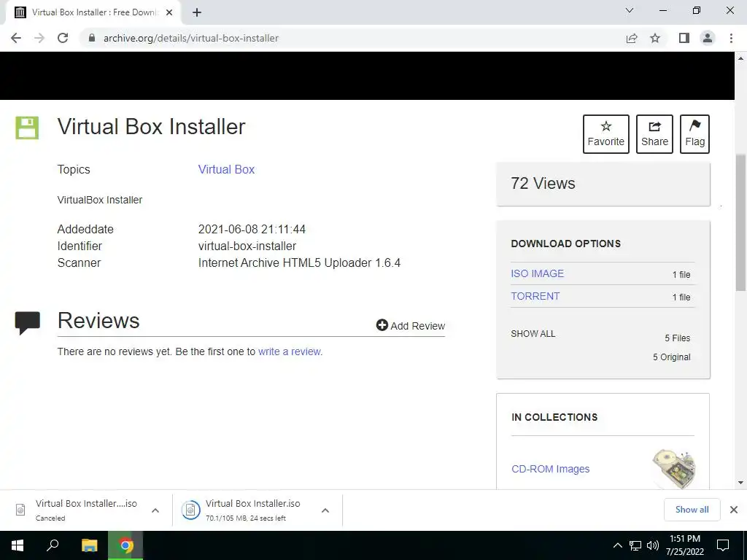The width and height of the screenshot is (747, 560).
Task: Click the TORRENT download link
Action: tap(535, 296)
